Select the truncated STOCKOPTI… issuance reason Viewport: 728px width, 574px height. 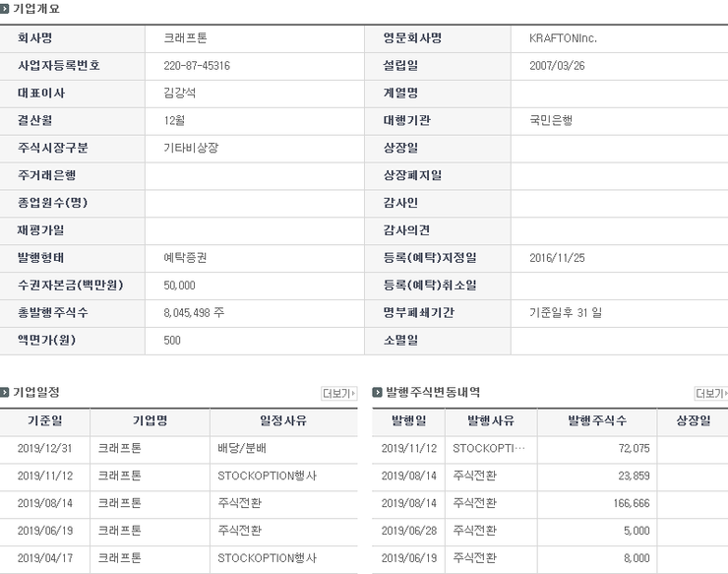pos(489,449)
